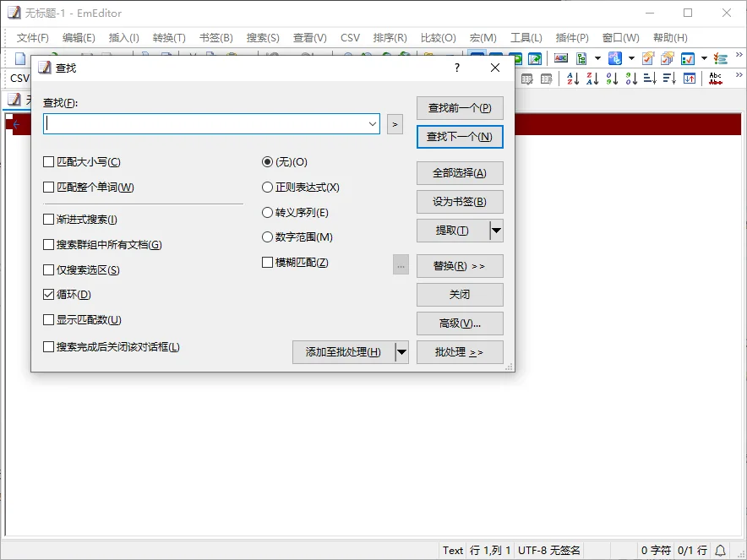This screenshot has height=560, width=747.
Task: Open the Tools (工具) menu
Action: [x=526, y=38]
